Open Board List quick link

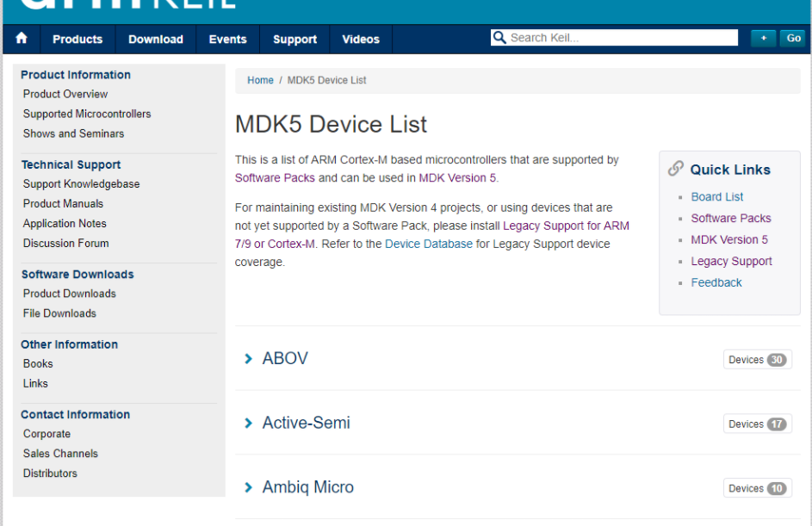tap(717, 197)
